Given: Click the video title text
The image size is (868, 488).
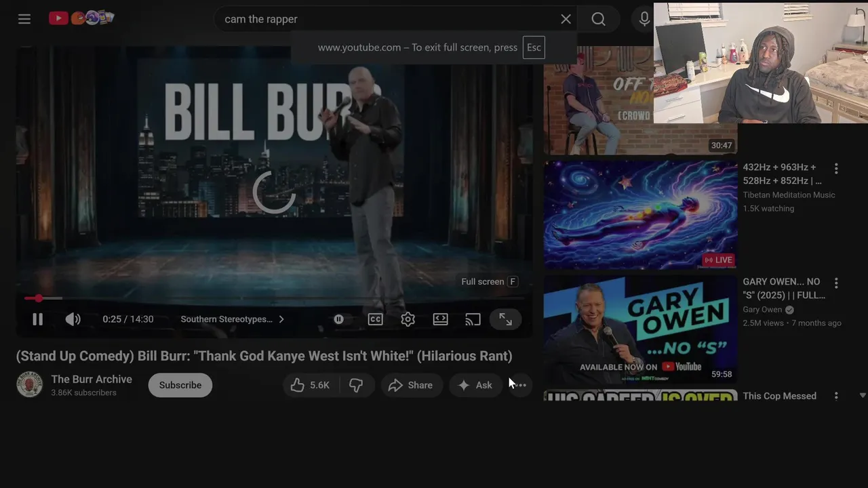Looking at the screenshot, I should click(264, 356).
